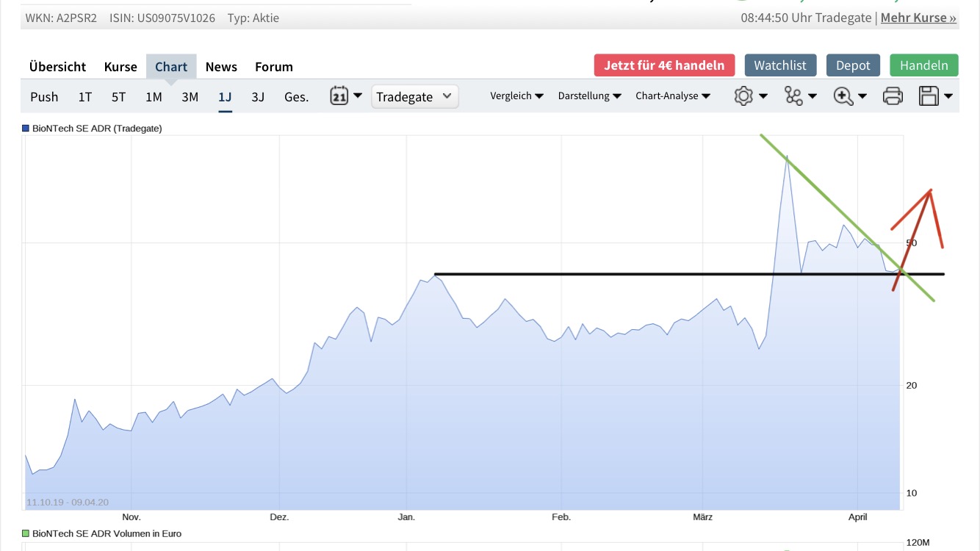Open the Übersicht tab

pyautogui.click(x=58, y=67)
